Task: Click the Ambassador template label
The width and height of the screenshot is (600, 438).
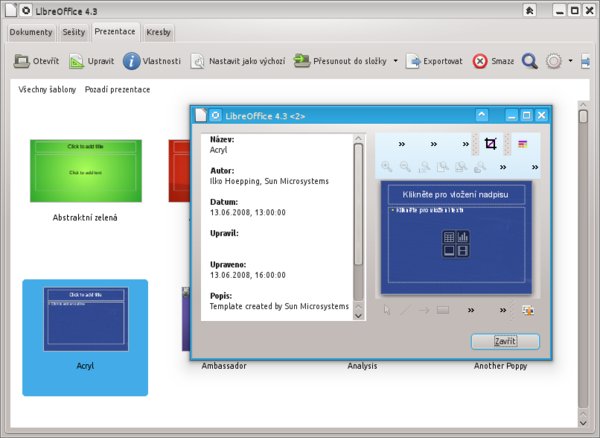Action: (x=224, y=366)
